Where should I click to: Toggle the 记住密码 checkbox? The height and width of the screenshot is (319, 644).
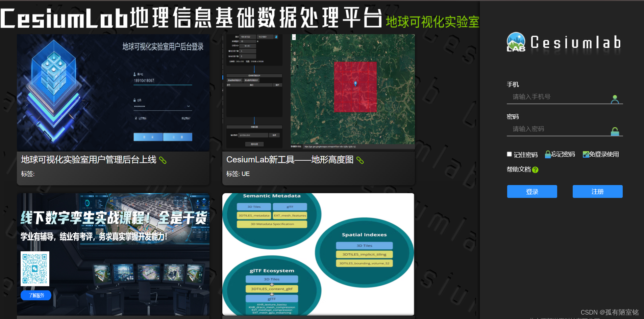pyautogui.click(x=510, y=154)
